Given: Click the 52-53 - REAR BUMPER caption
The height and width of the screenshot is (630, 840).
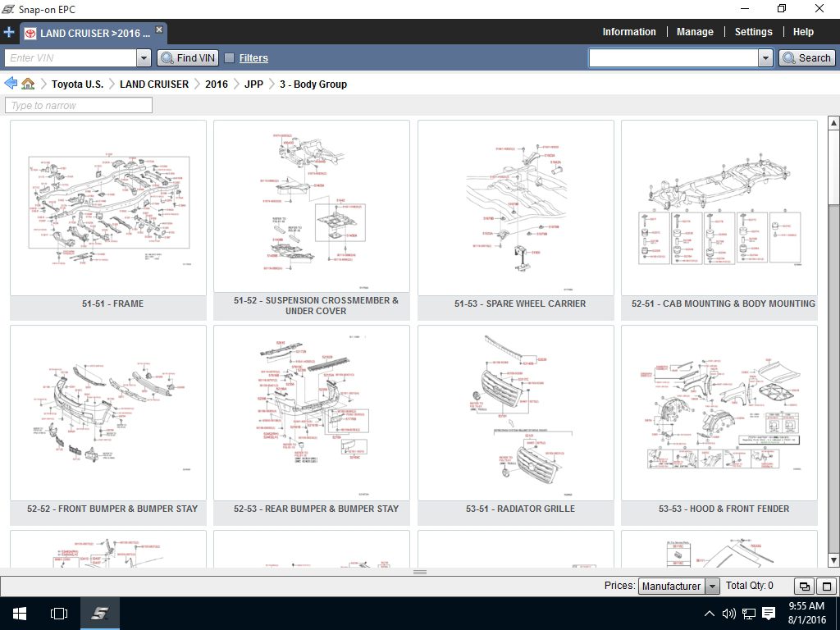Looking at the screenshot, I should coord(316,509).
